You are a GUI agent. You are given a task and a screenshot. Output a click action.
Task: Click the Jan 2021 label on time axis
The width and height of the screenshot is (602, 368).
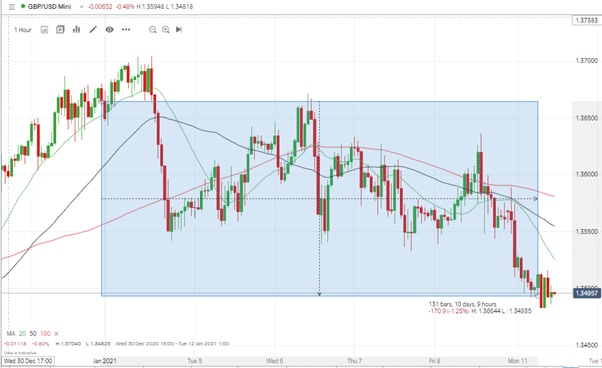(x=105, y=361)
